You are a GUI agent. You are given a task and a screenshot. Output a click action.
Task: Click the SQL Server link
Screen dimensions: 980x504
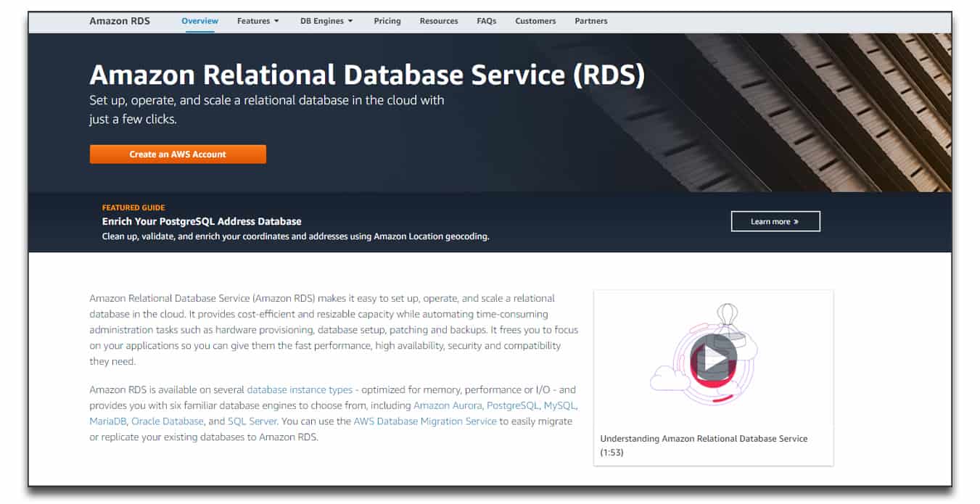tap(252, 421)
